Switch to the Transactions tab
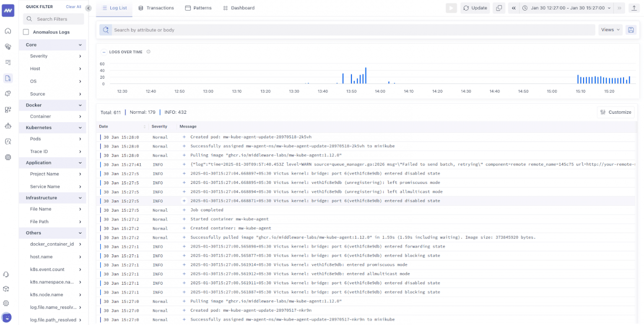 click(x=156, y=8)
